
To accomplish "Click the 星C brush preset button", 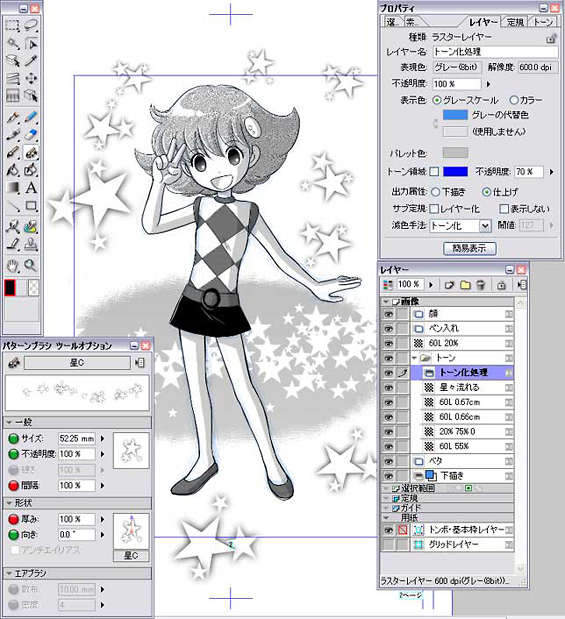I will (77, 363).
